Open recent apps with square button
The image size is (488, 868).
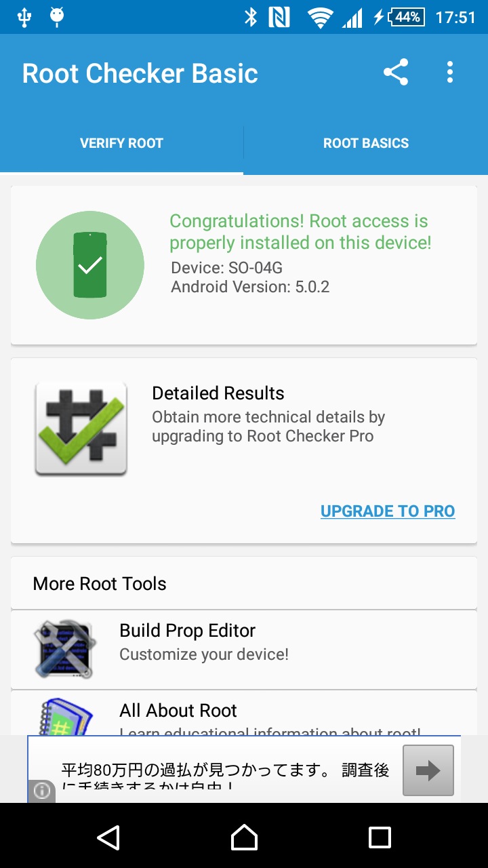380,837
